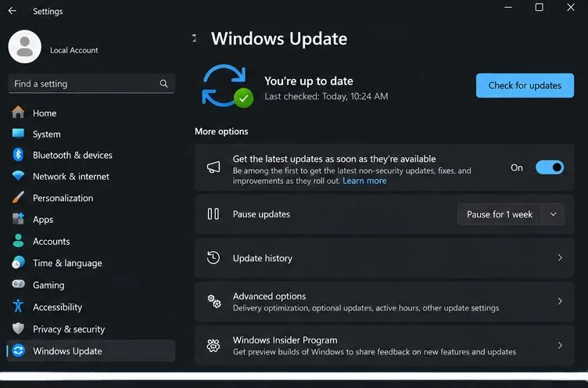This screenshot has height=388, width=588.
Task: Click Pause for 1 week button
Action: [500, 214]
